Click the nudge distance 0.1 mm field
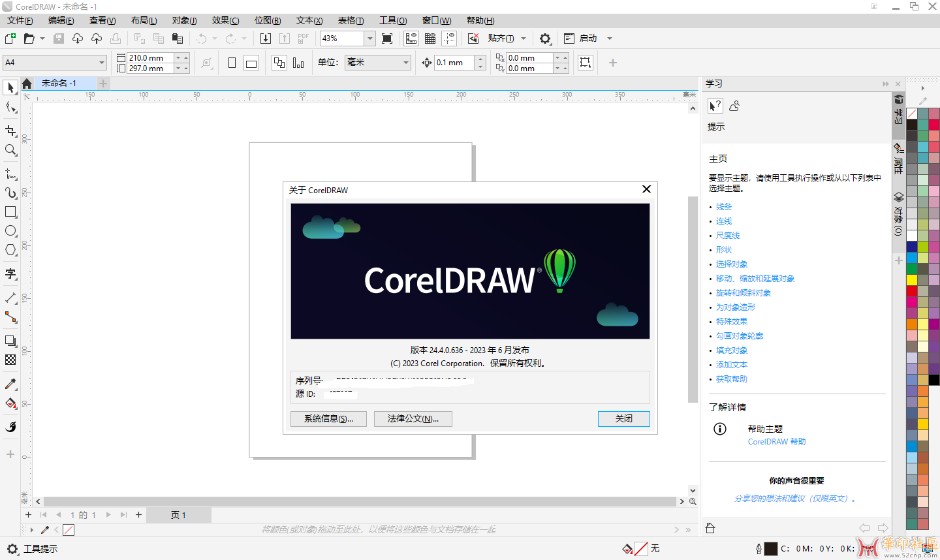Screen dimensions: 940x560 [456, 63]
